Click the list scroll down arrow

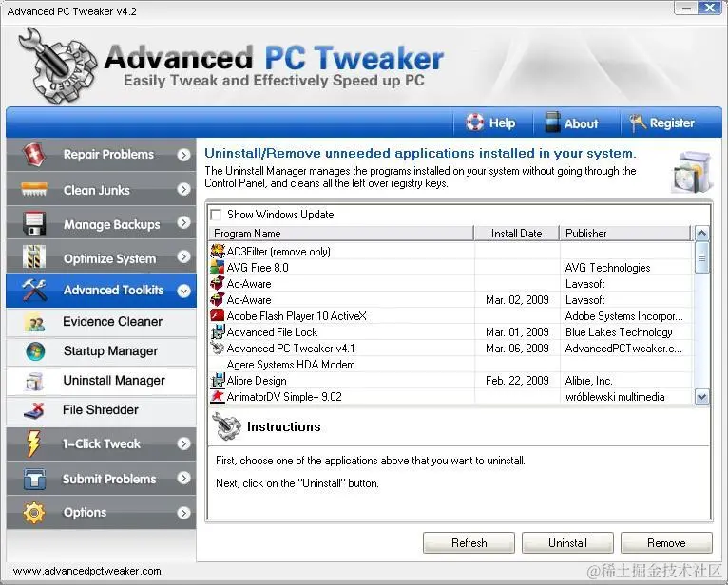(702, 397)
